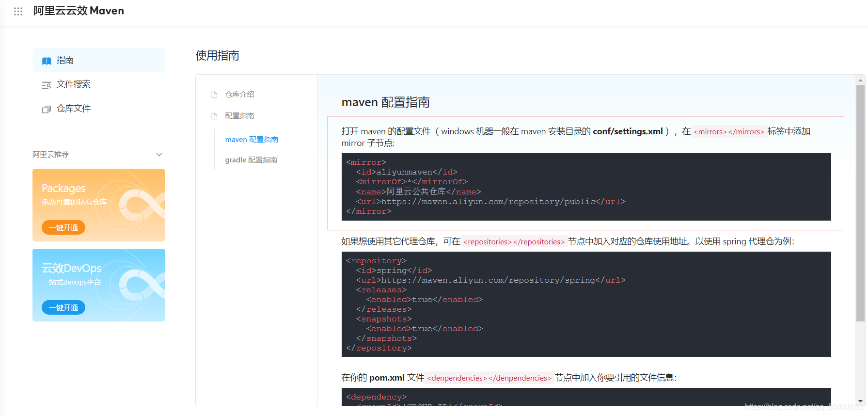
Task: Open the 文件搜索 sidebar item
Action: 99,84
